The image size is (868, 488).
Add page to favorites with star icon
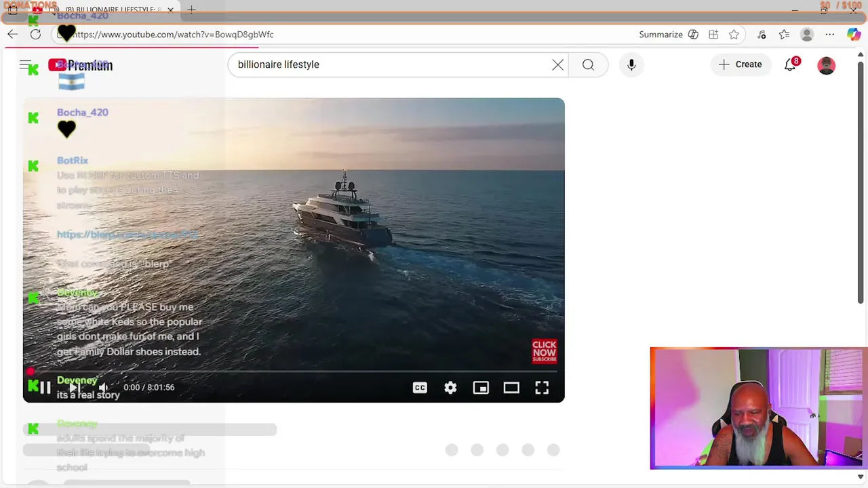click(x=734, y=35)
